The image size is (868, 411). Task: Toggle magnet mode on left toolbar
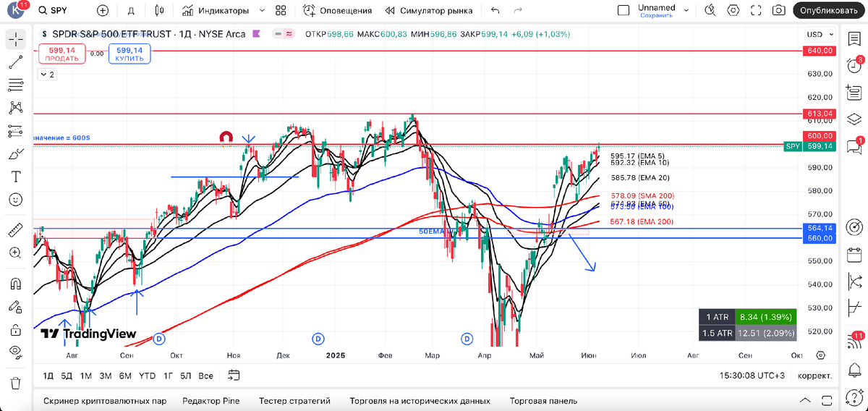(x=15, y=284)
